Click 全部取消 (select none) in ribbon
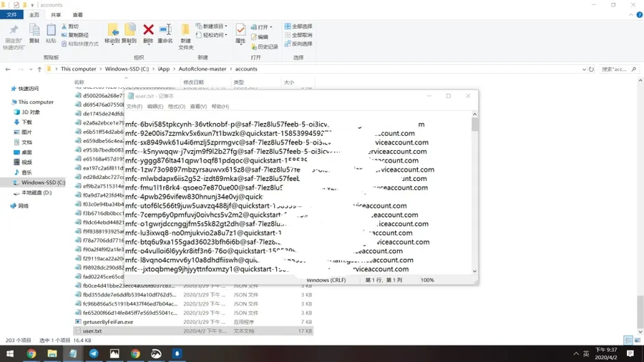This screenshot has width=644, height=362. 298,35
